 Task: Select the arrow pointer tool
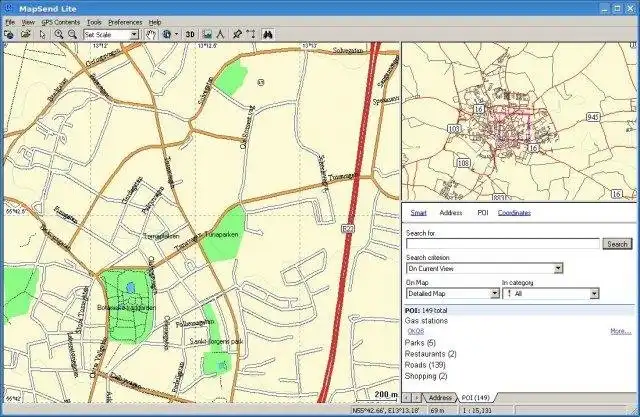[42, 35]
